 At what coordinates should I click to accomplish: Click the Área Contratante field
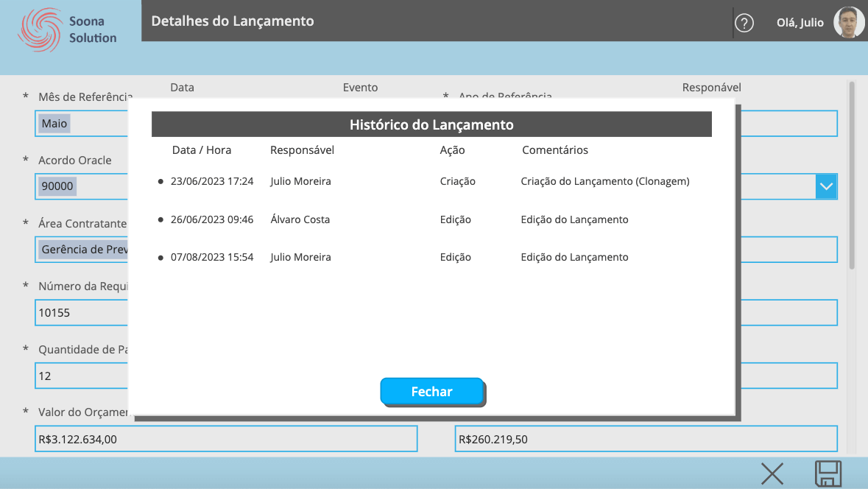coord(81,250)
